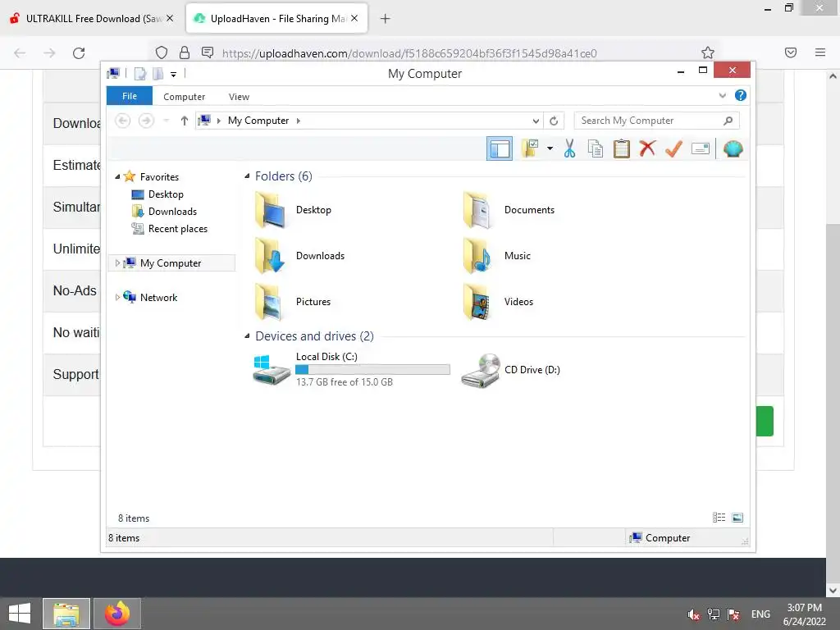840x630 pixels.
Task: Open the File ribbon tab
Action: pyautogui.click(x=130, y=96)
